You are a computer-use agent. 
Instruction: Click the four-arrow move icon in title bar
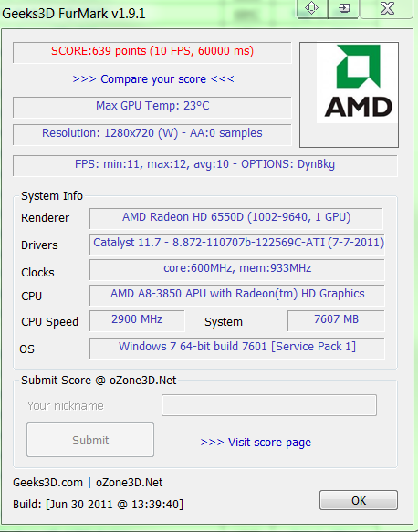pos(312,8)
